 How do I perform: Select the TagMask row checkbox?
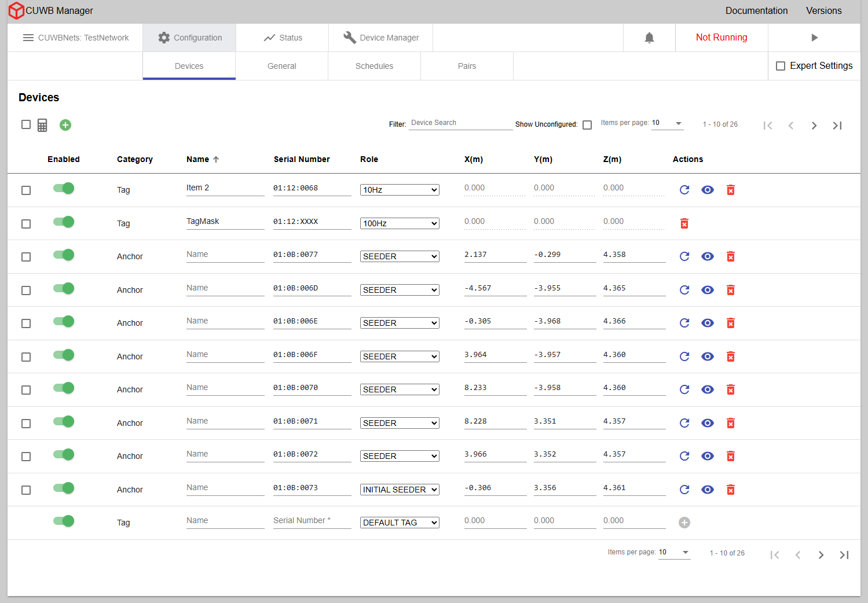[26, 224]
